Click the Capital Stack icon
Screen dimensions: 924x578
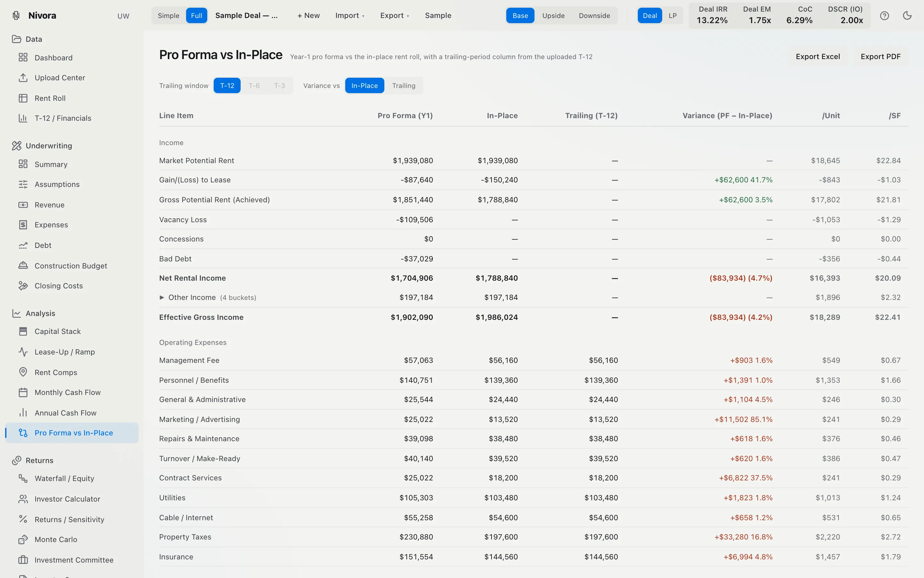(23, 331)
